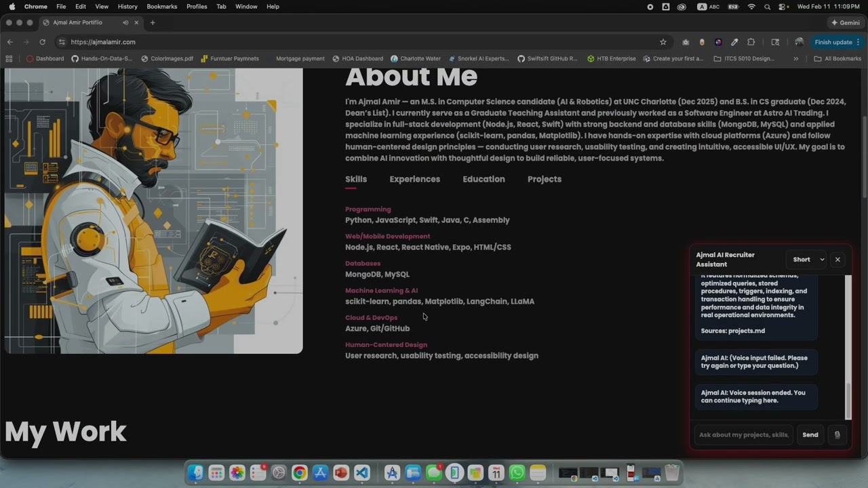The height and width of the screenshot is (488, 868).
Task: Open Visual Studio Code from the Dock
Action: click(x=362, y=472)
